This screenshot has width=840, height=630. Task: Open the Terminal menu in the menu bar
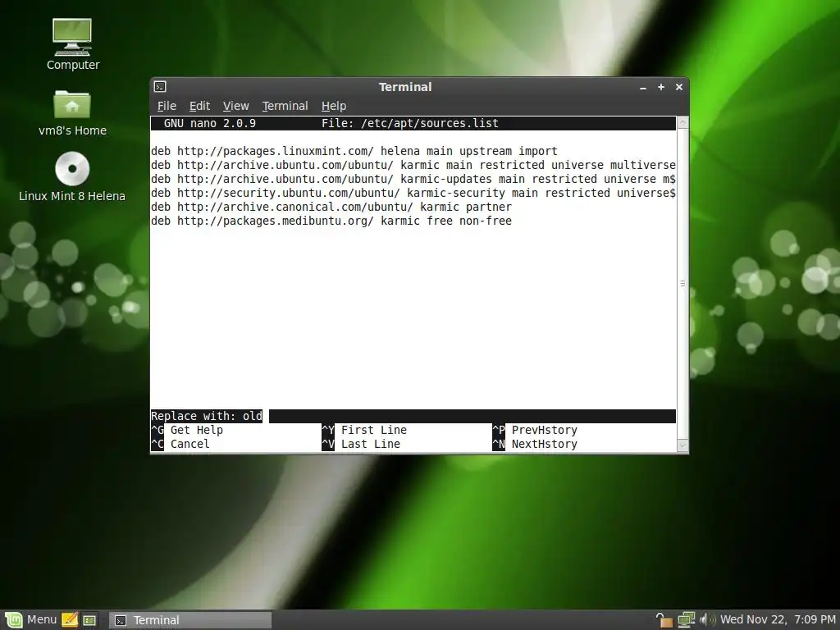click(x=285, y=106)
